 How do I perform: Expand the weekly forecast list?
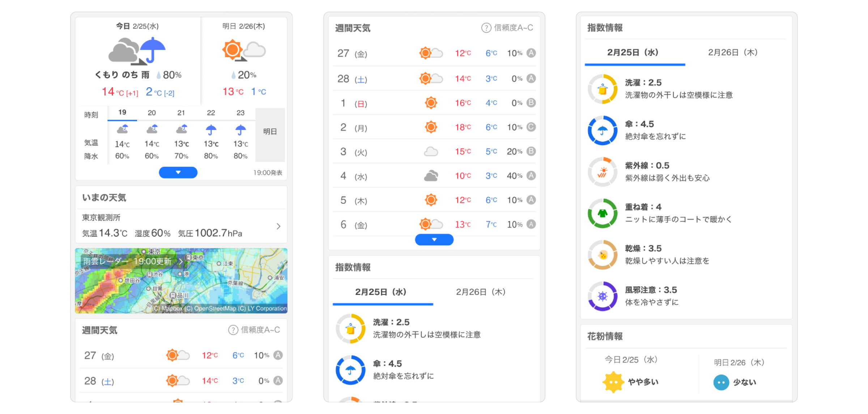tap(434, 240)
